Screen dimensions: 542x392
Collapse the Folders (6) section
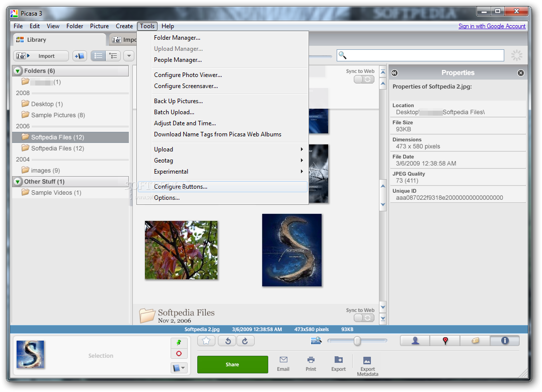[x=18, y=71]
